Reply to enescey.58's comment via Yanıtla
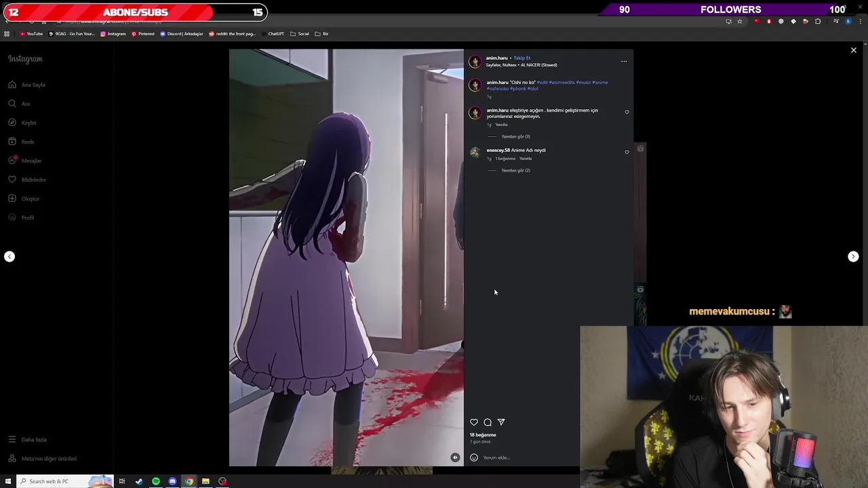 [526, 159]
